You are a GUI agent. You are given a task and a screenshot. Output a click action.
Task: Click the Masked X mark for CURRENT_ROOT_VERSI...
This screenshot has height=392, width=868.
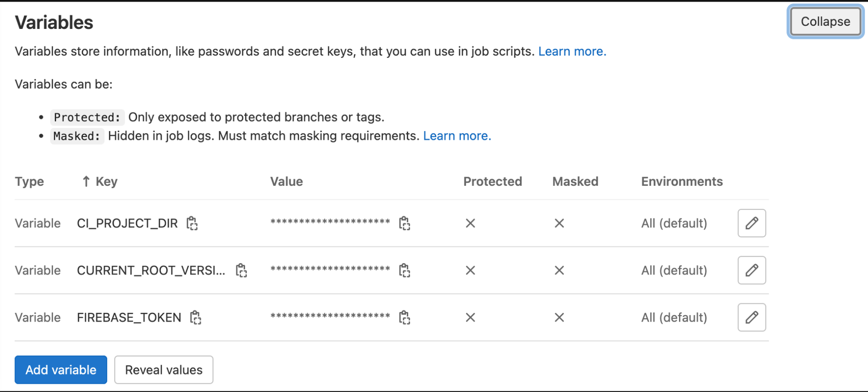click(559, 270)
